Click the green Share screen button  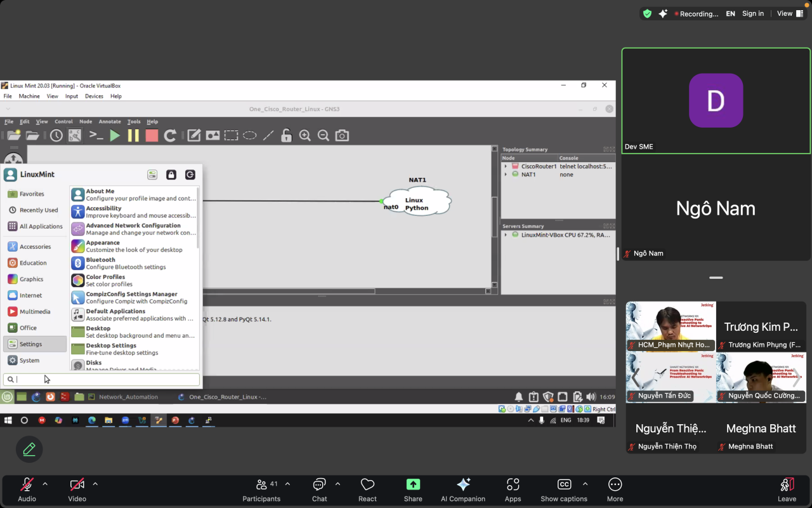413,490
